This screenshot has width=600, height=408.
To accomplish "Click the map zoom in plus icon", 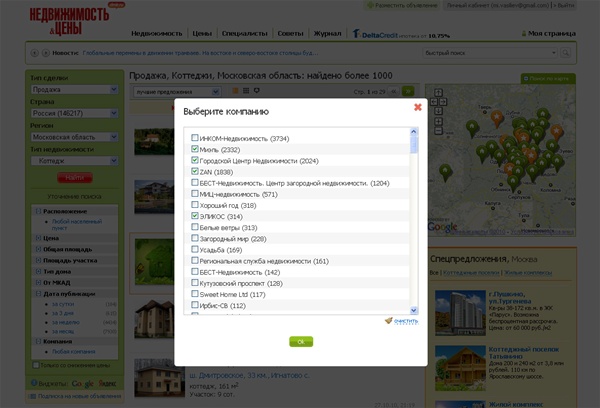I will coord(439,121).
